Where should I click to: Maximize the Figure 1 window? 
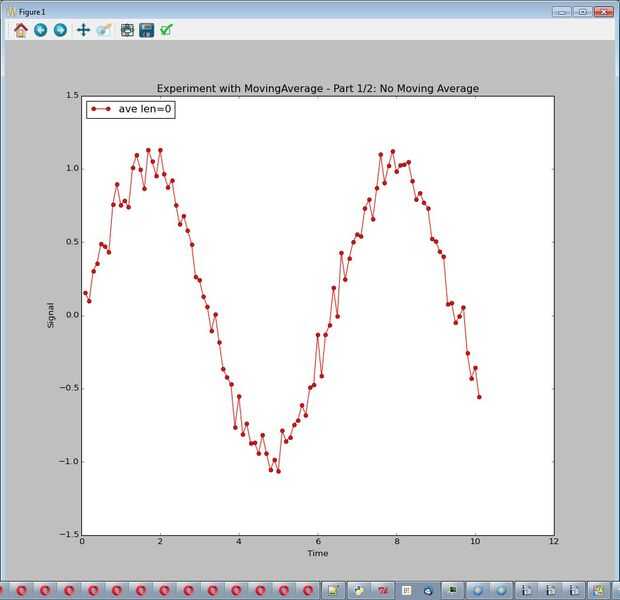(582, 12)
